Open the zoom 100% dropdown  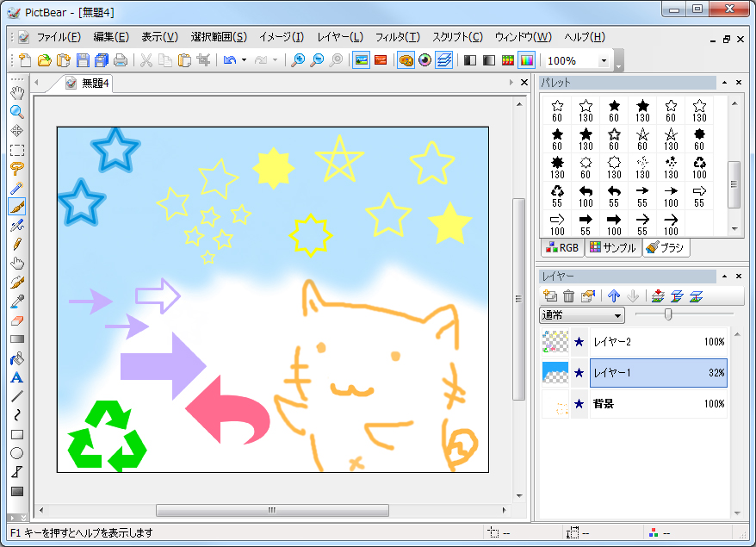point(604,61)
